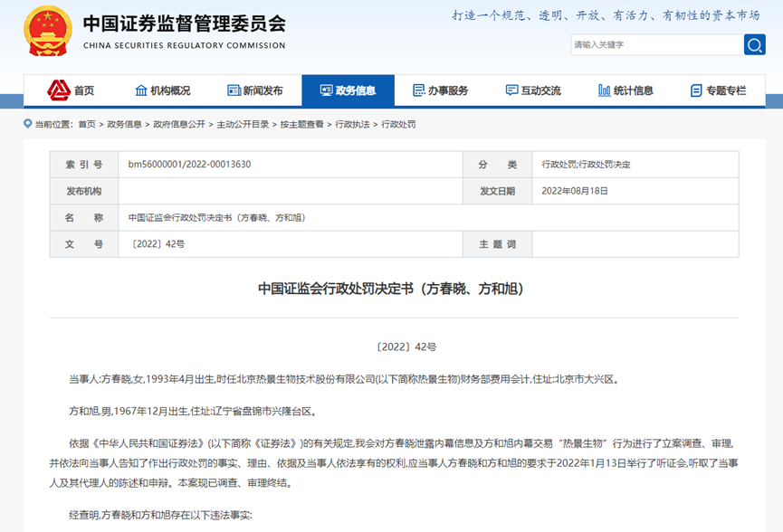Click the paragraph starting 方和旭,男,1967年
The image size is (783, 532).
pos(193,412)
